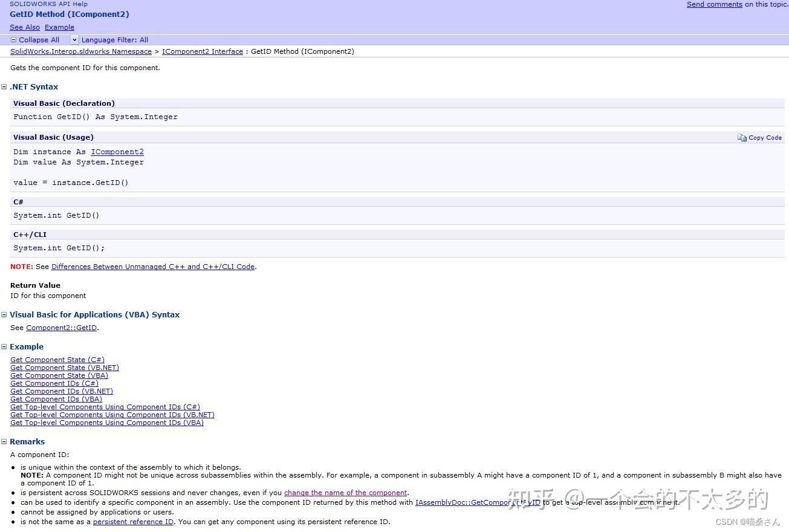Viewport: 789px width, 532px height.
Task: Click Visual Basic (Declaration) heading
Action: point(64,103)
